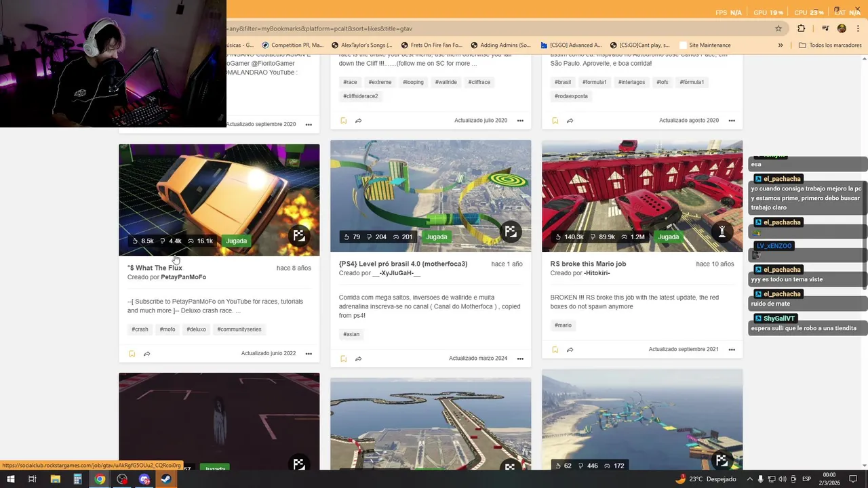Open the Level pró brasil 4.0 thumbnail
The width and height of the screenshot is (868, 488).
coord(431,196)
